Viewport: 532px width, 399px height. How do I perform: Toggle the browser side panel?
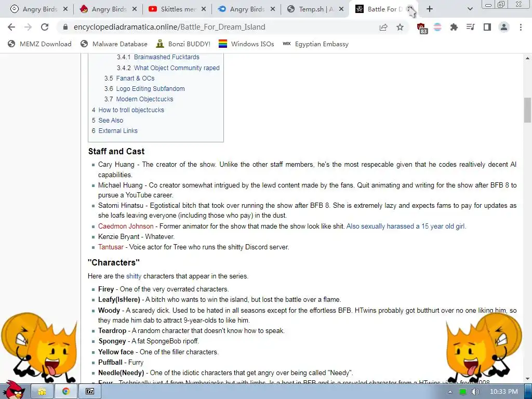(487, 27)
